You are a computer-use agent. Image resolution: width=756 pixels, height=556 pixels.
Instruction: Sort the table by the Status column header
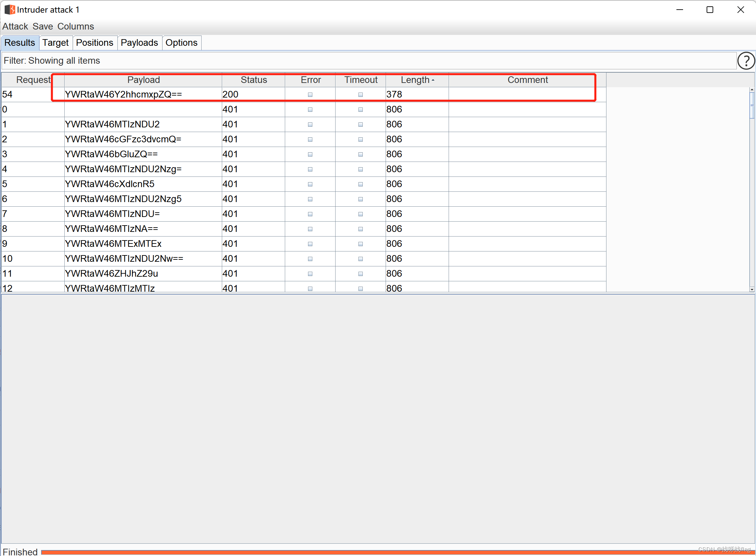click(254, 80)
